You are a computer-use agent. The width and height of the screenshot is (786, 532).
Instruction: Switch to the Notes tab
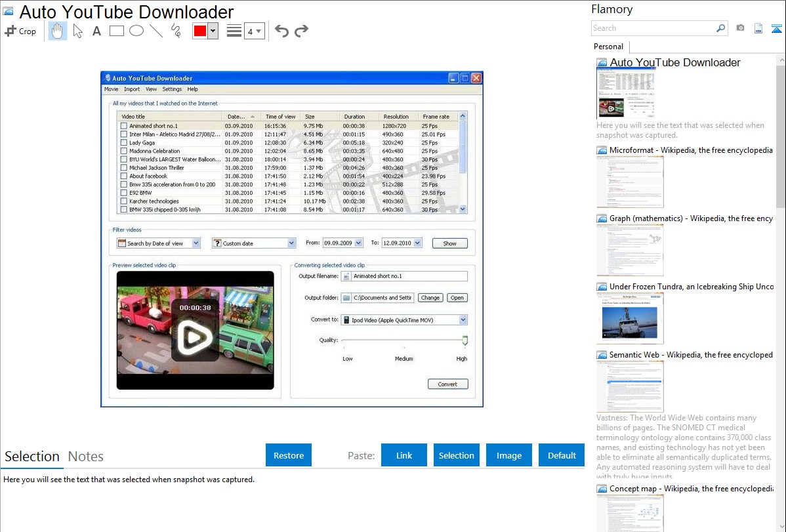86,457
